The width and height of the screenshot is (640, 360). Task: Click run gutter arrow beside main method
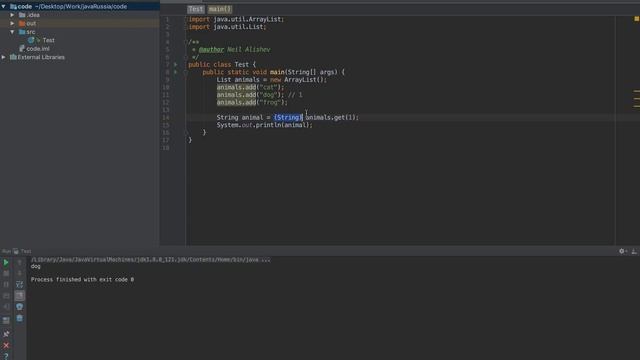tap(176, 72)
